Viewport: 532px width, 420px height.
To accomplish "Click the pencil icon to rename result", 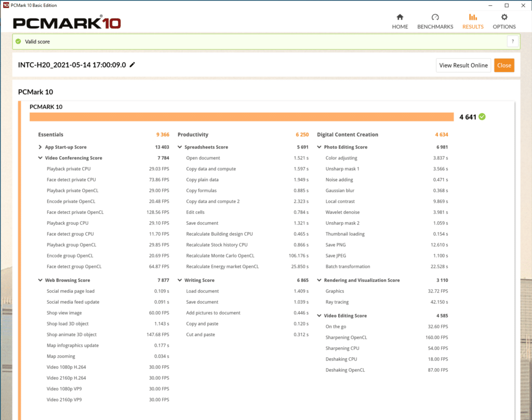I will pyautogui.click(x=132, y=65).
